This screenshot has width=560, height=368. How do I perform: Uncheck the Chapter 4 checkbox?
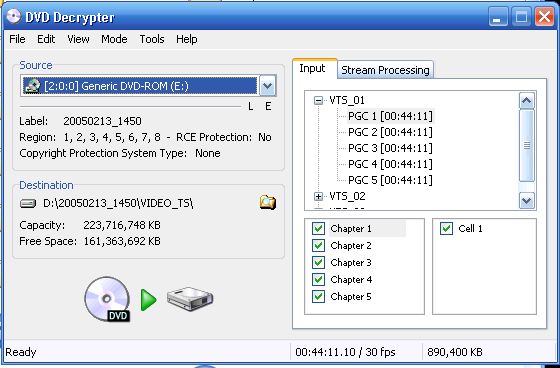318,279
